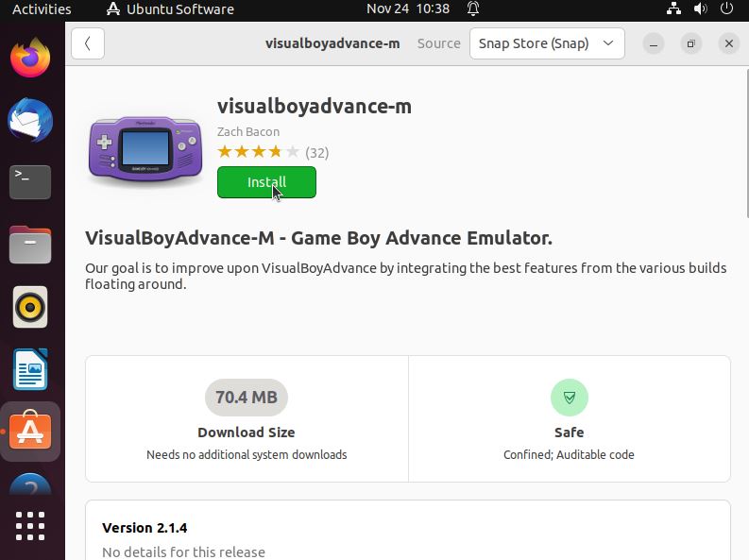This screenshot has width=749, height=560.
Task: Launch Rhythmbox from the dock
Action: click(x=30, y=307)
